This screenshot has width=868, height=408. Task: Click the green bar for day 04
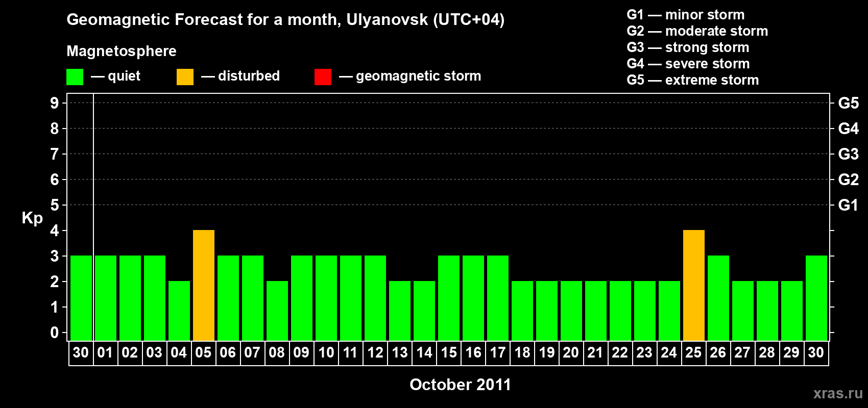coord(179,311)
